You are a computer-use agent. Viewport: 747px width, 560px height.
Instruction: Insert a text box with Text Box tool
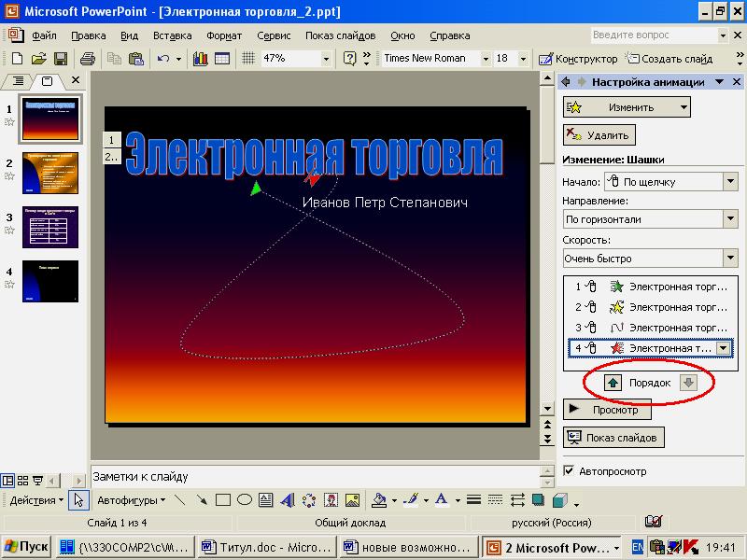(266, 500)
